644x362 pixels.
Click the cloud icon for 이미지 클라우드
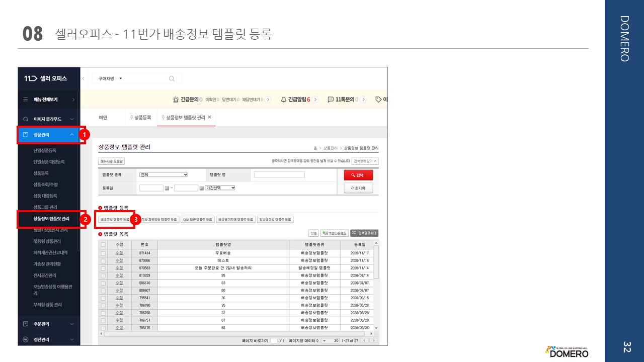pos(26,119)
